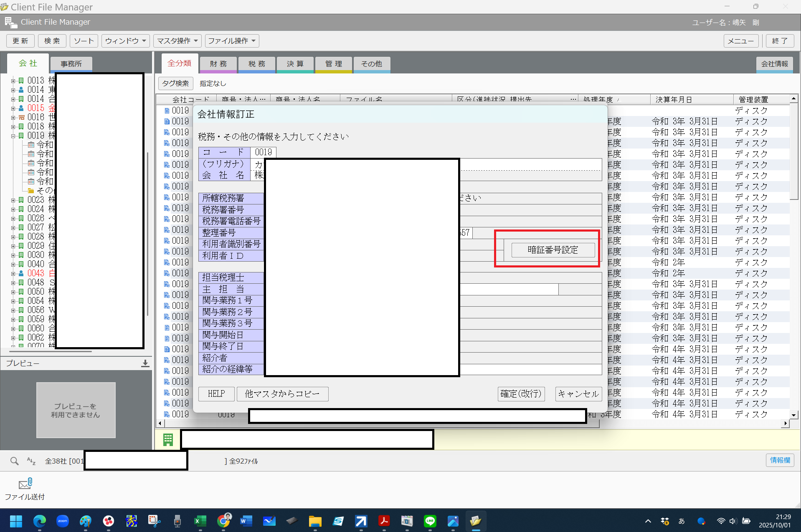Open the ファイル操作 dropdown menu
The image size is (801, 532).
(x=232, y=41)
